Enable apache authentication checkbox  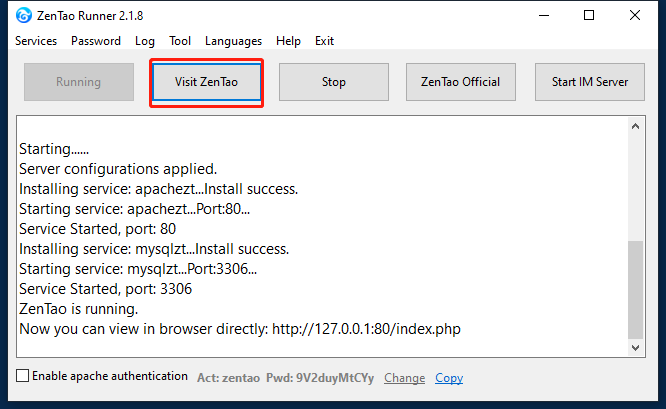(23, 377)
